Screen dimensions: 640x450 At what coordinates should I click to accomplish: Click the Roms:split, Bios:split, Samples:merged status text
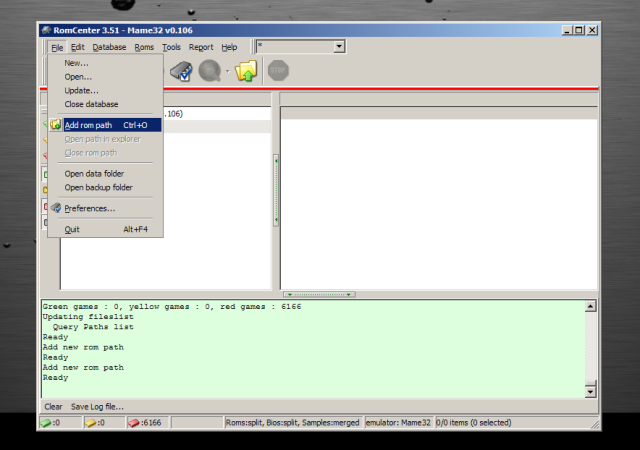292,423
